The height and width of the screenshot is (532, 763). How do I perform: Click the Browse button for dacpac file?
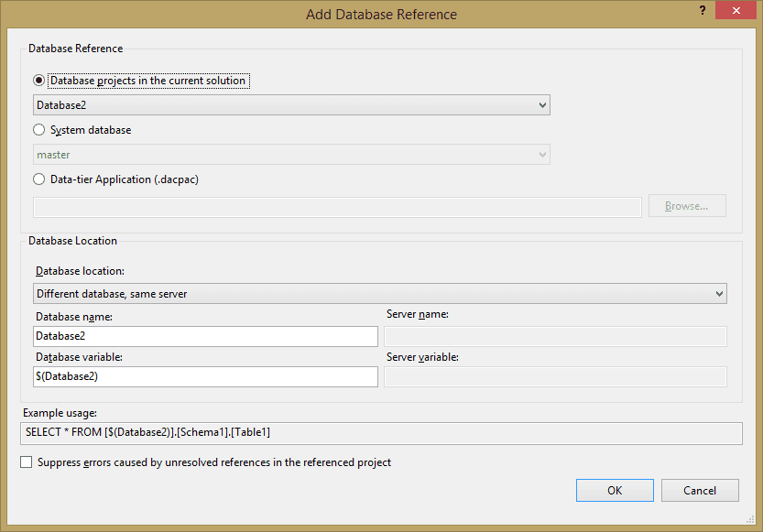click(687, 205)
